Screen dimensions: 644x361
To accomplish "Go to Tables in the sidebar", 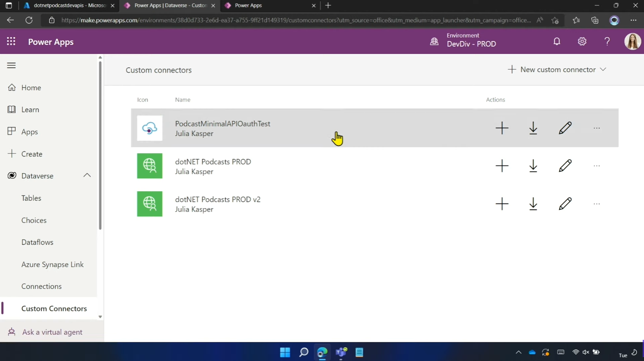I will 31,198.
